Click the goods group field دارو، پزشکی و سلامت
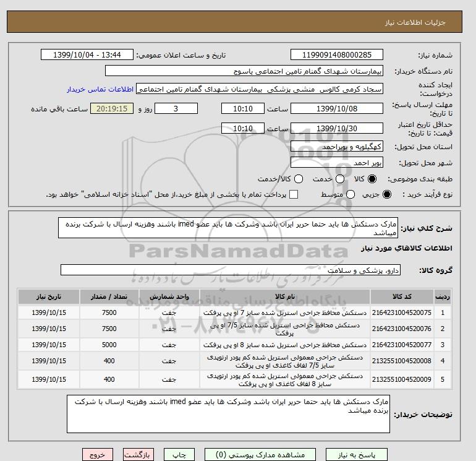476x461 pixels. (231, 270)
